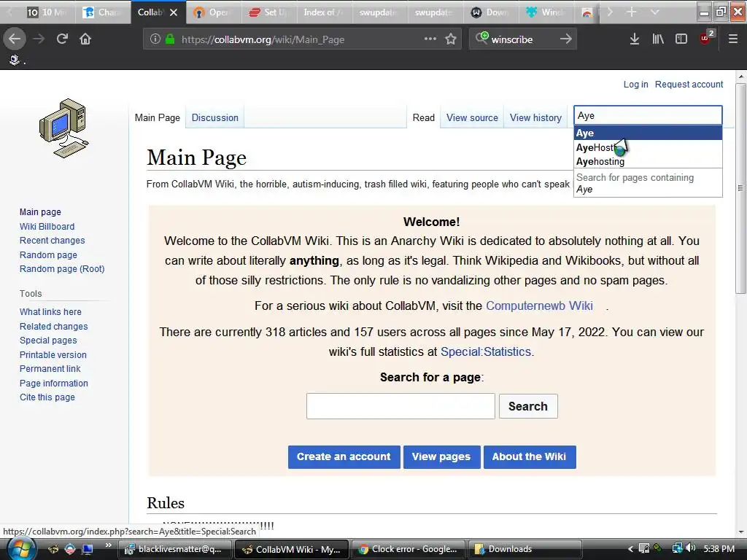Switch to the Windscribe tab
747x560 pixels.
tap(546, 12)
